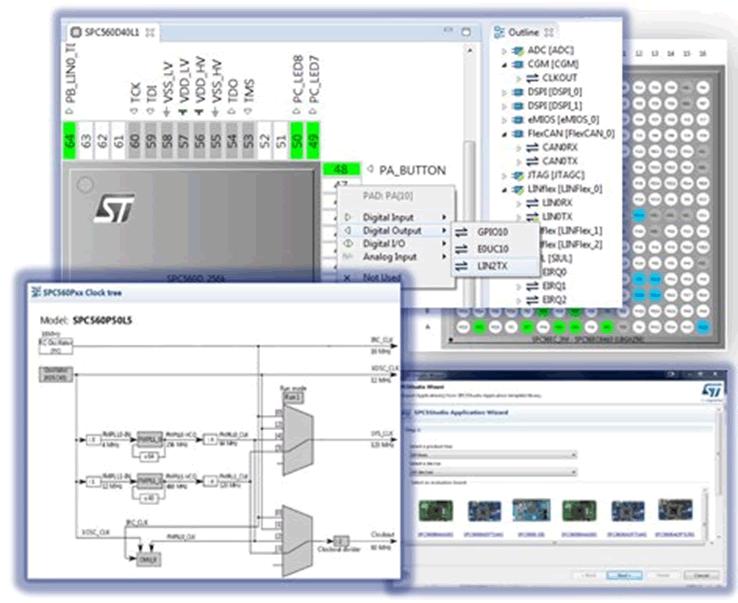The width and height of the screenshot is (738, 603).
Task: Open the product line dropdown in wizard
Action: pyautogui.click(x=493, y=455)
